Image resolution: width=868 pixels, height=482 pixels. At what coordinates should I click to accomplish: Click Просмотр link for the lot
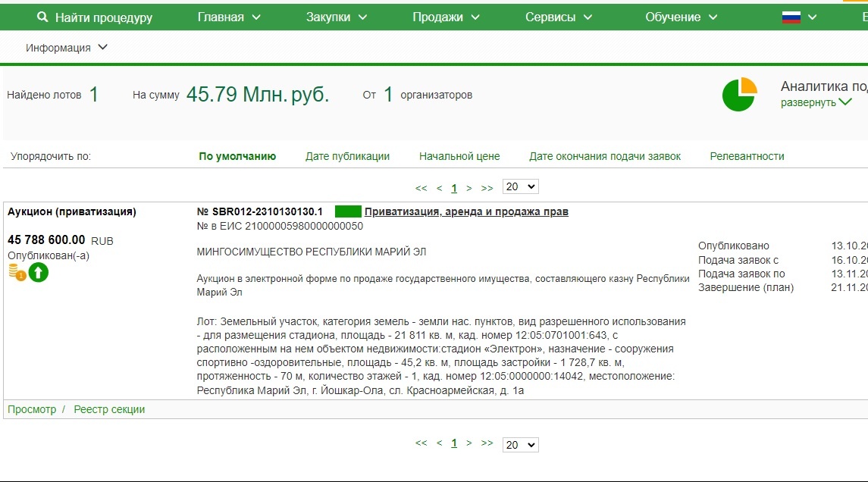[x=32, y=410]
